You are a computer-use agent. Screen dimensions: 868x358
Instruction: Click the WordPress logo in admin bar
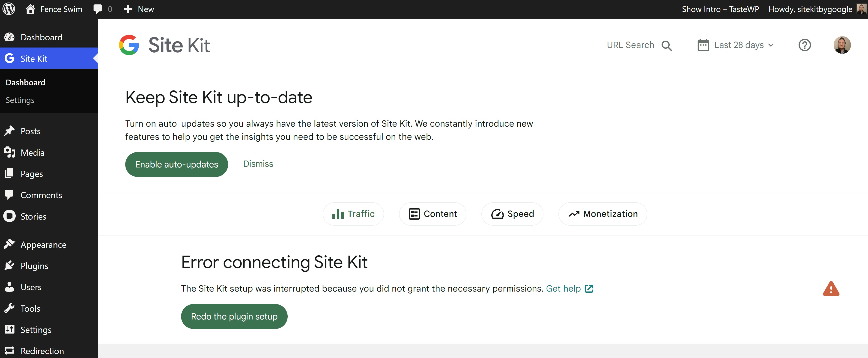[9, 9]
